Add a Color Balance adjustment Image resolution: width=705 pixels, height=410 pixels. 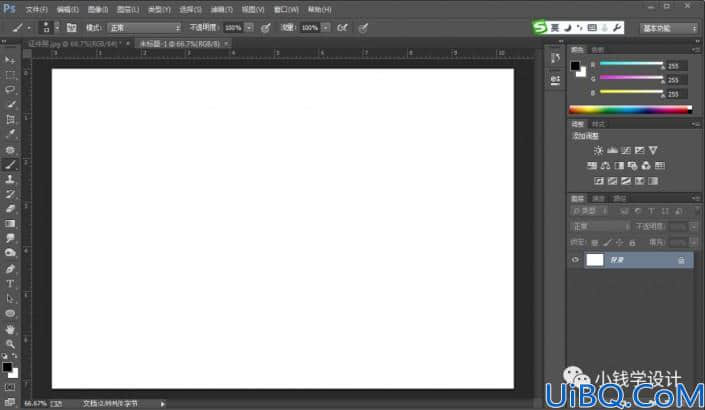click(x=605, y=165)
